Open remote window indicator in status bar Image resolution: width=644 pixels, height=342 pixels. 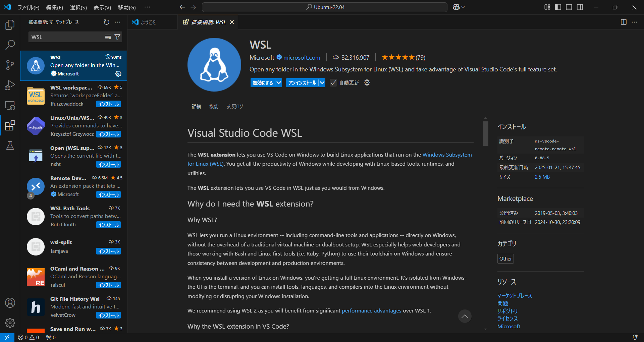(7, 337)
